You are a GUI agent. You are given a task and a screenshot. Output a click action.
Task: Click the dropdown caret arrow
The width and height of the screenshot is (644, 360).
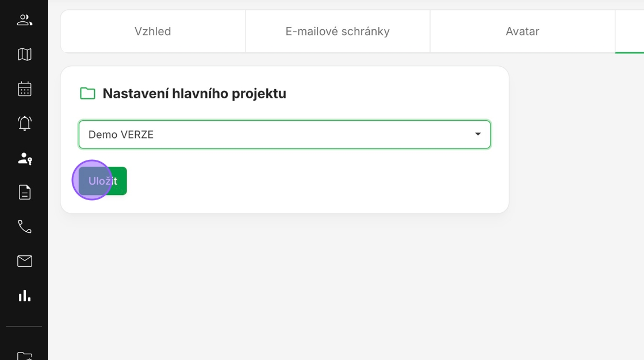tap(478, 135)
